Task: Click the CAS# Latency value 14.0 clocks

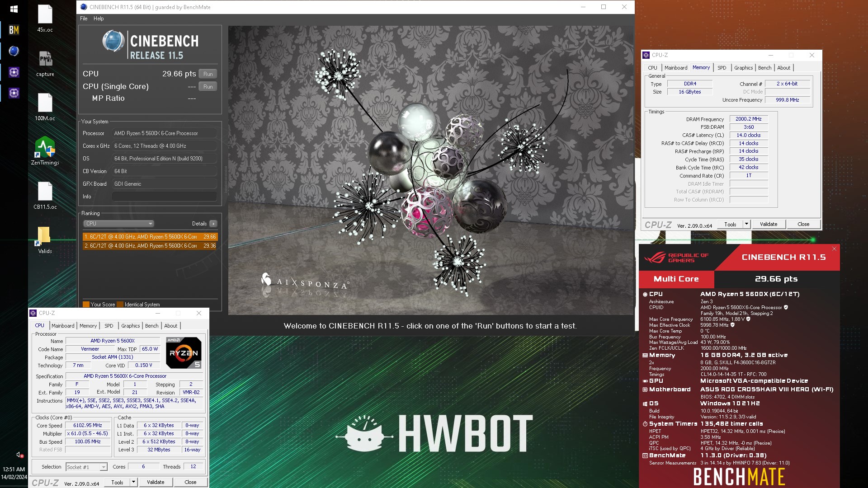Action: point(749,135)
